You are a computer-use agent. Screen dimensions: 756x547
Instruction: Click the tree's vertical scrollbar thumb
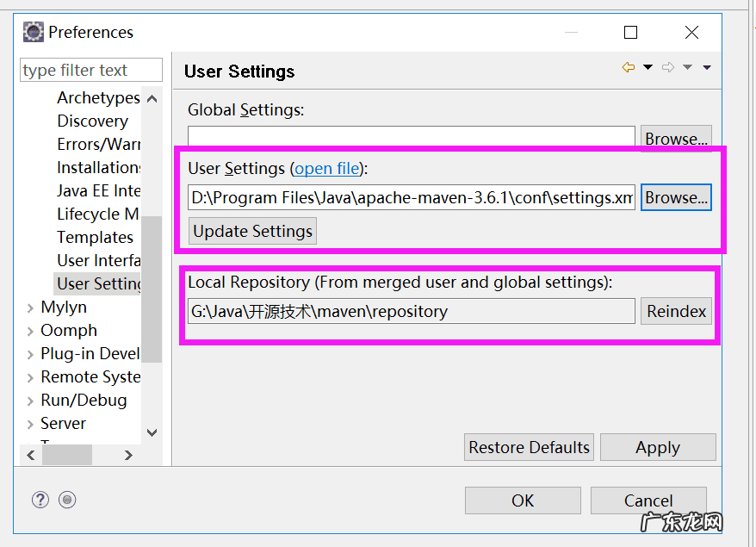[152, 289]
